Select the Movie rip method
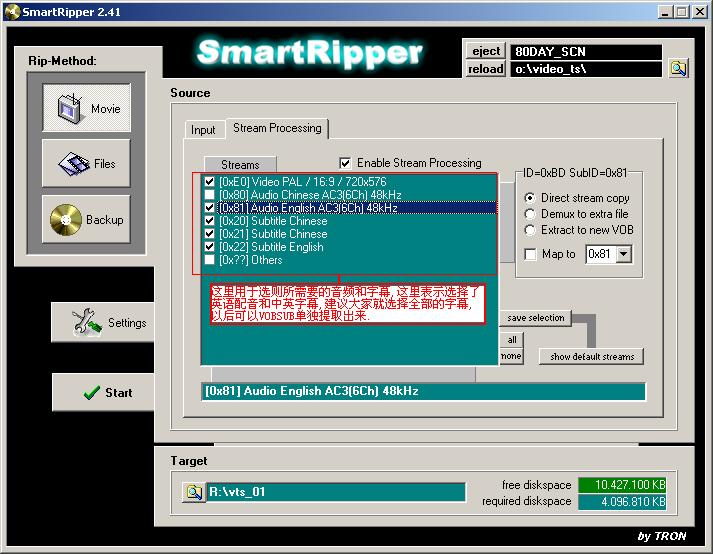713x554 pixels. (x=87, y=108)
